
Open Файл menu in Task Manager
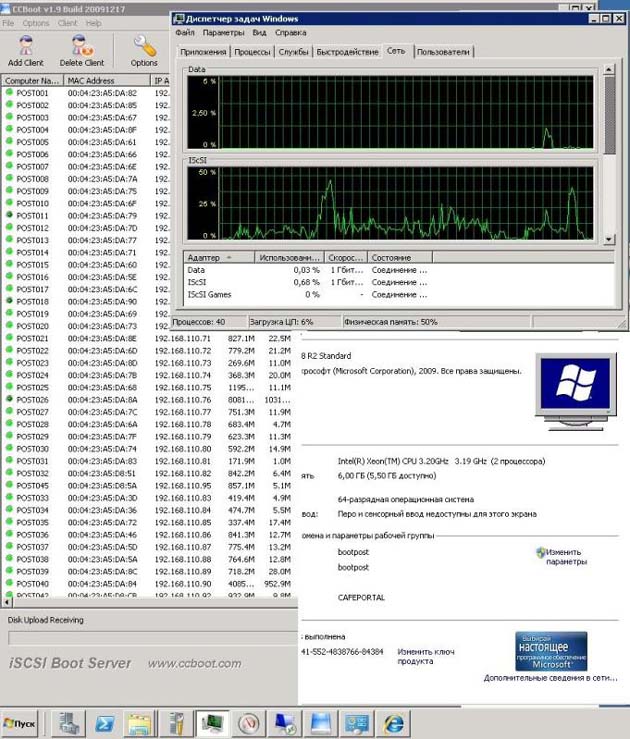185,33
